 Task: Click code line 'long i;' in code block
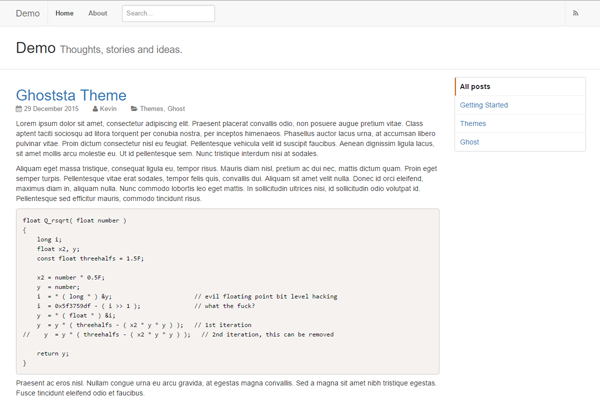pos(49,240)
